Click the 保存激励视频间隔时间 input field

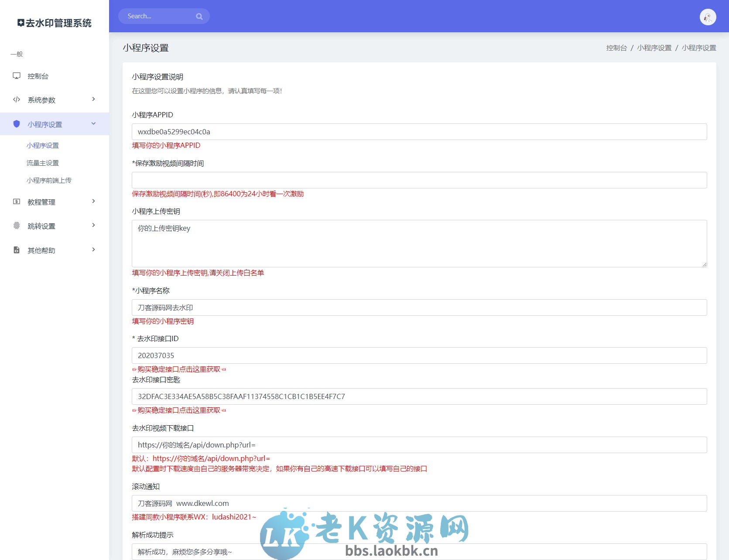(x=419, y=180)
